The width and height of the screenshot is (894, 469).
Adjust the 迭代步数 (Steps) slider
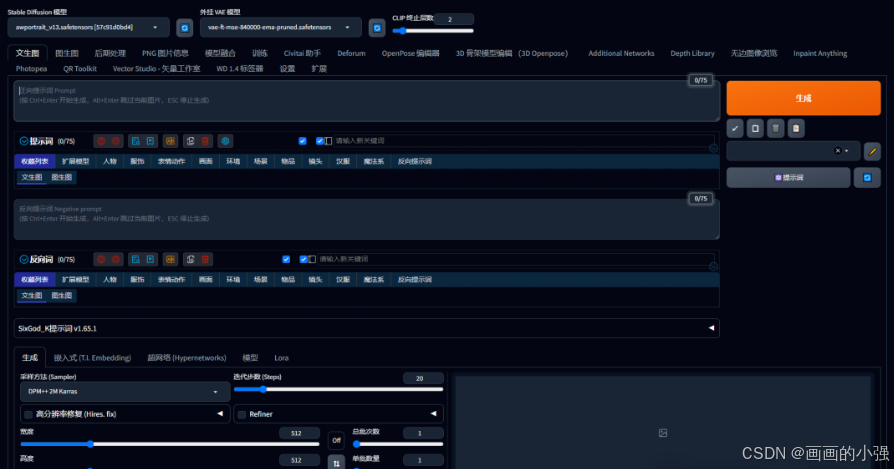(x=338, y=390)
